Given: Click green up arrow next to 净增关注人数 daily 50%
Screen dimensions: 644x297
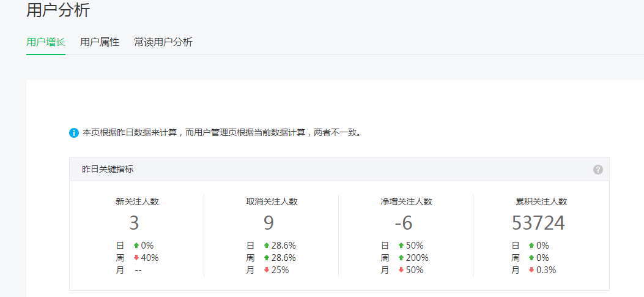Looking at the screenshot, I should 401,246.
